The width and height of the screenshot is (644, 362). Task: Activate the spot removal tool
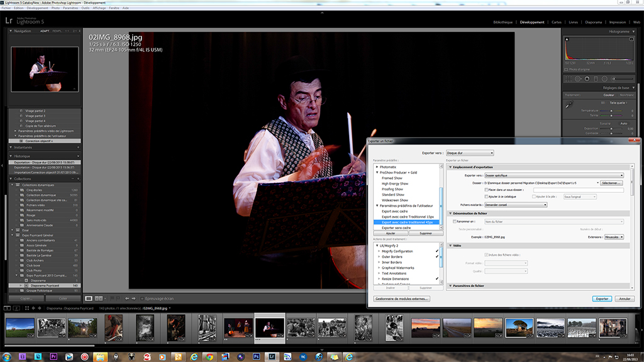click(x=578, y=79)
